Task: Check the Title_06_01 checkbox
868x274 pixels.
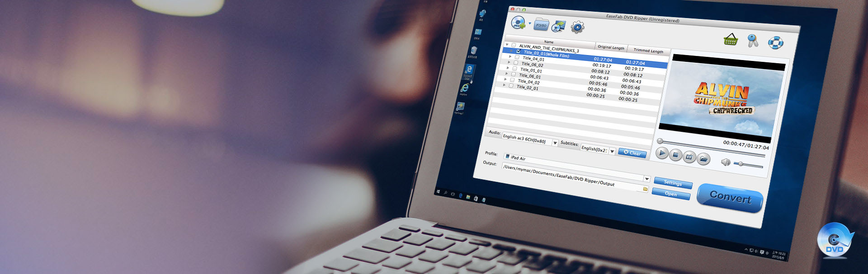Action: click(x=513, y=74)
